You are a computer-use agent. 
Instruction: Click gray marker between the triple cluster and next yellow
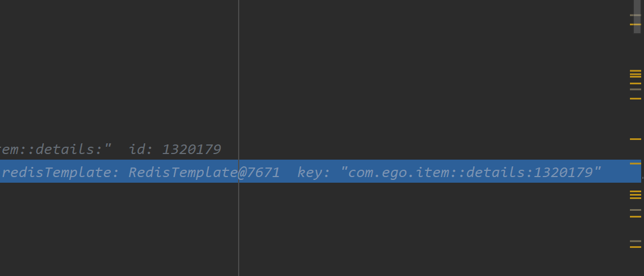[x=636, y=89]
